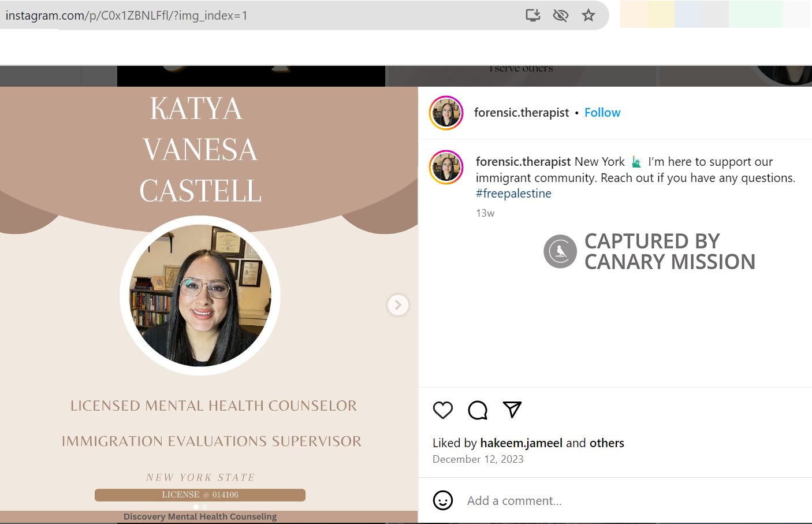Click the December 12, 2023 date

coord(478,459)
